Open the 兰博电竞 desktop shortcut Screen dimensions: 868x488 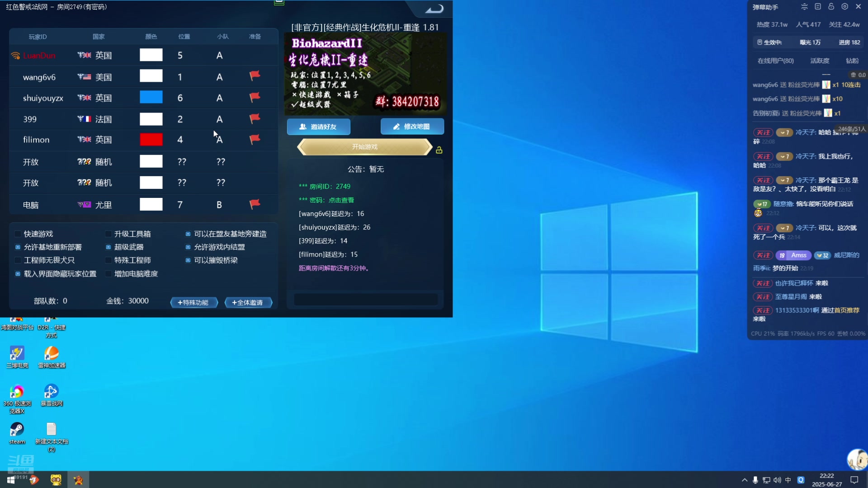pyautogui.click(x=17, y=357)
